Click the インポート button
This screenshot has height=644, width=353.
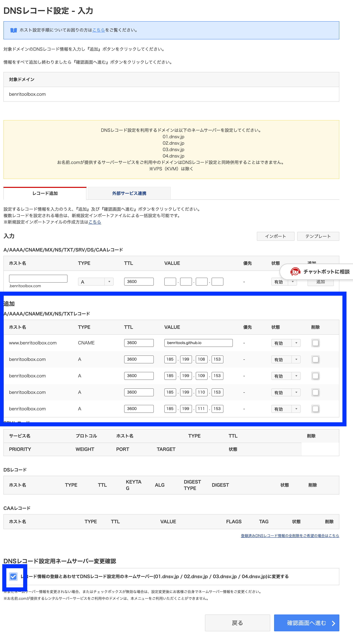coord(276,236)
